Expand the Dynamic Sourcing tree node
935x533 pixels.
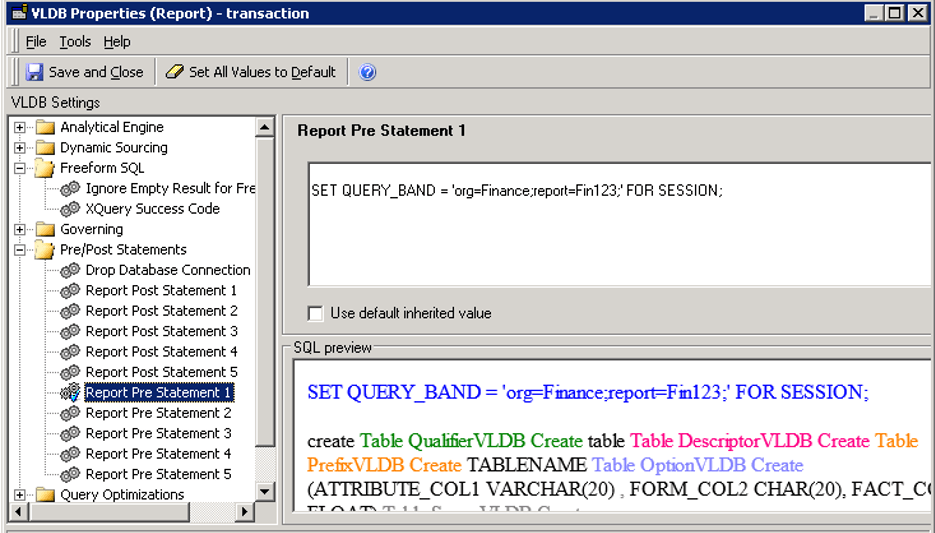coord(20,148)
